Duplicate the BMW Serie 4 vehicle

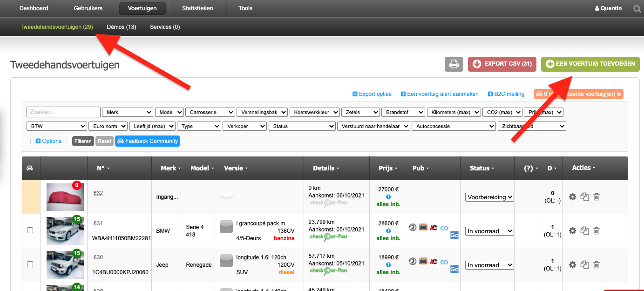tap(585, 231)
